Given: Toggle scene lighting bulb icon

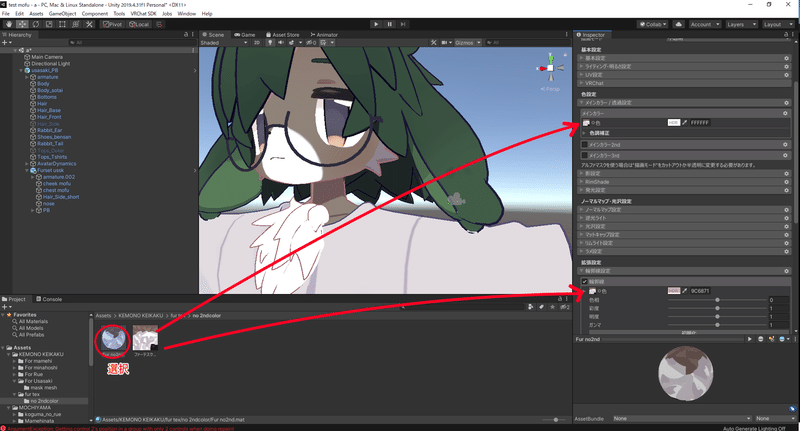Looking at the screenshot, I should pyautogui.click(x=270, y=42).
